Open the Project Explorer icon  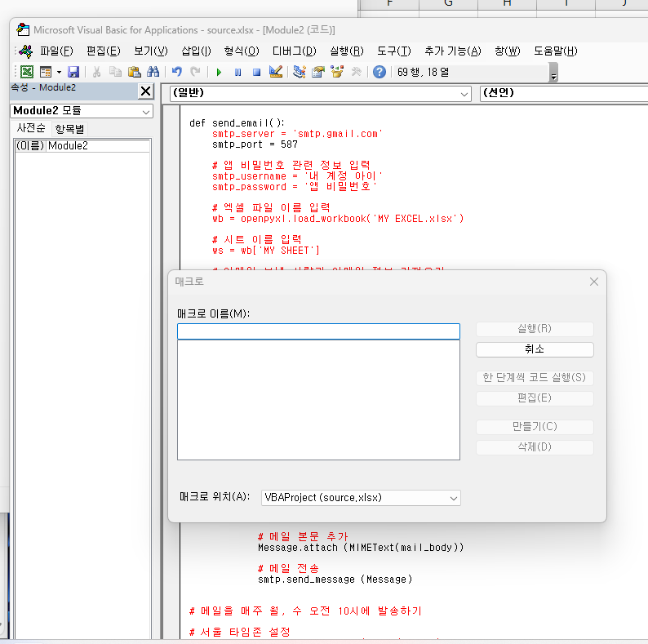[300, 72]
